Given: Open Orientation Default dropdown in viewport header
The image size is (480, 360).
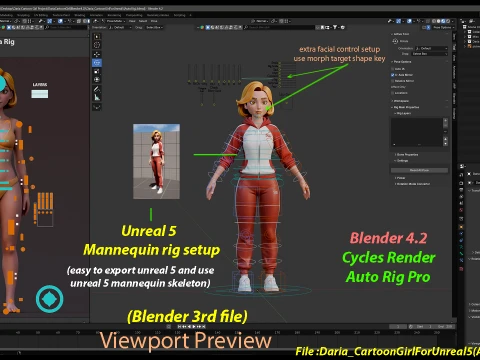Looking at the screenshot, I should [x=119, y=27].
